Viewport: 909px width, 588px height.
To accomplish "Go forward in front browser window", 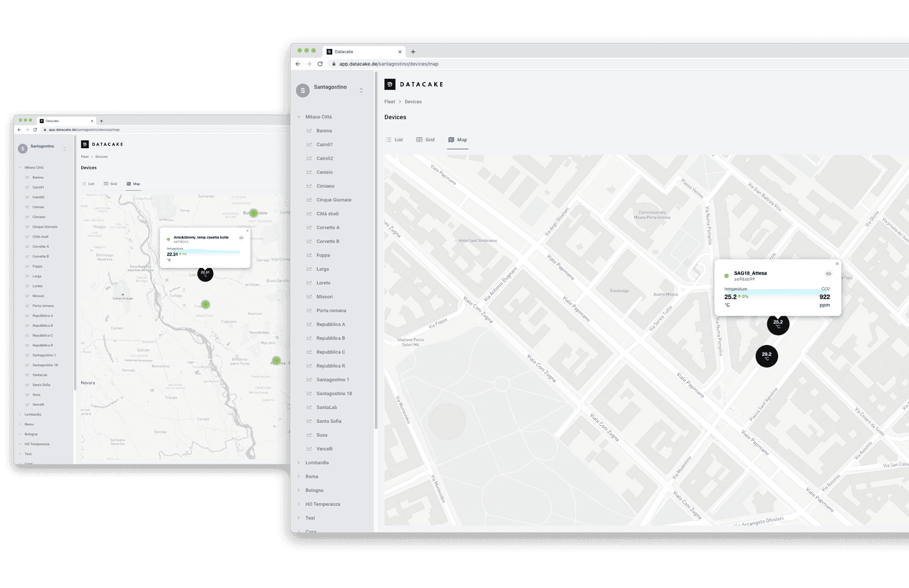I will click(x=309, y=64).
